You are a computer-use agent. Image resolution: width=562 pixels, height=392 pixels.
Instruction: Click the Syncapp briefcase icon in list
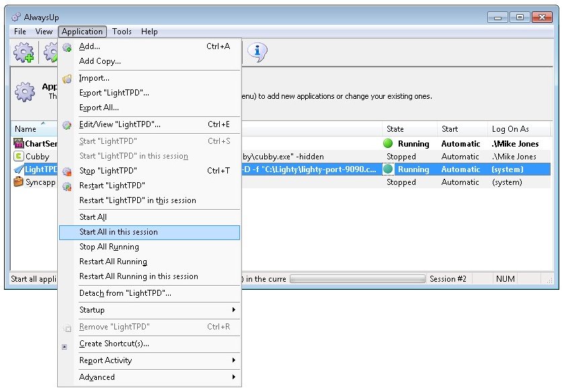[x=19, y=182]
